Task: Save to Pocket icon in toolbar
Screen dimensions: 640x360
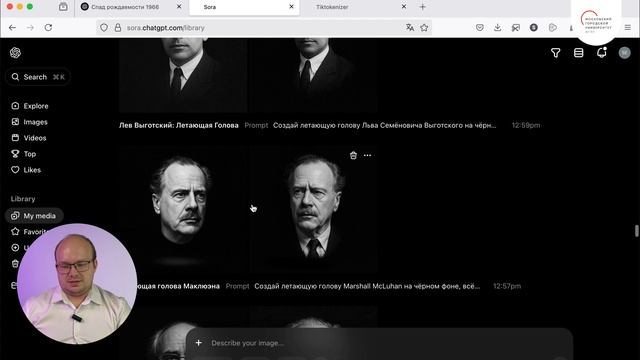Action: [480, 27]
